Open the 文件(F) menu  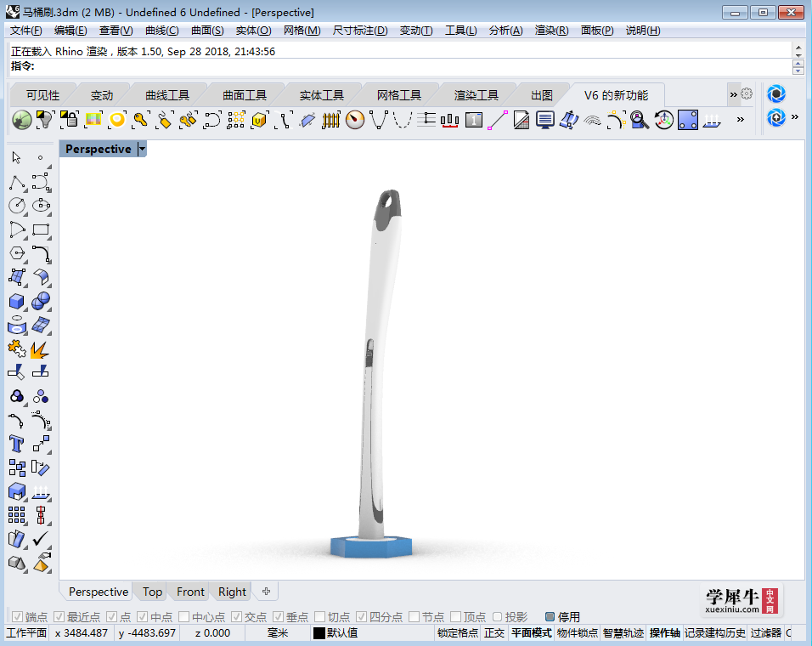pyautogui.click(x=25, y=31)
